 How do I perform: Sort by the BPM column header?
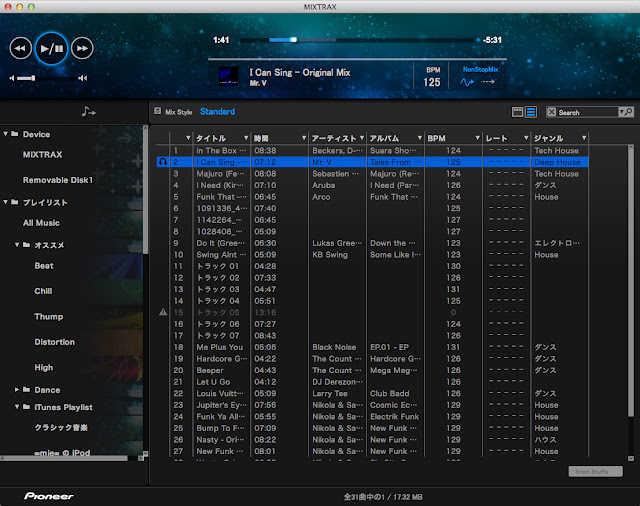436,138
